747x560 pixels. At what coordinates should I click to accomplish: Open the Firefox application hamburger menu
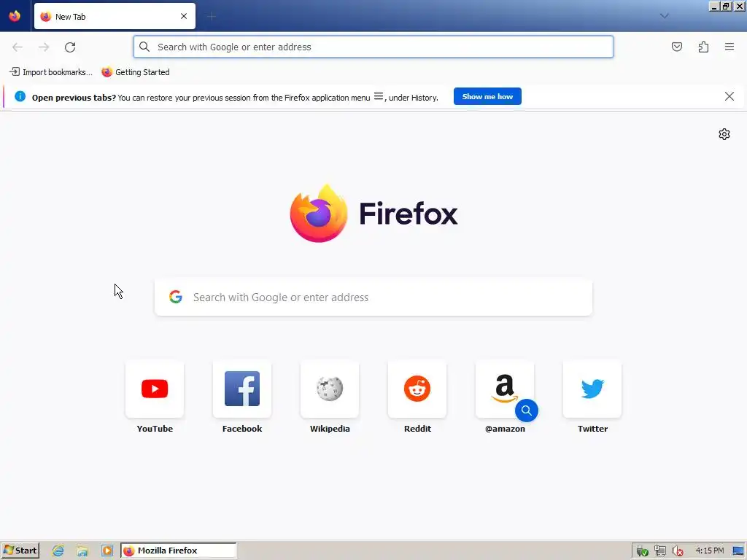pyautogui.click(x=729, y=47)
